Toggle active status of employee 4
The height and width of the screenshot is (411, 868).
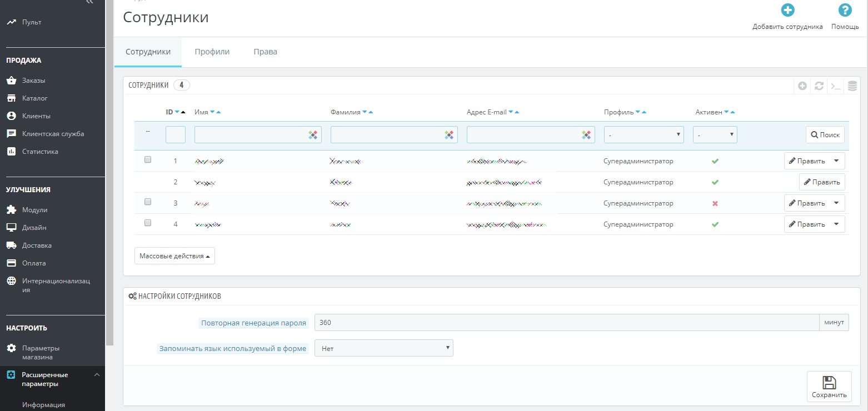pyautogui.click(x=715, y=224)
